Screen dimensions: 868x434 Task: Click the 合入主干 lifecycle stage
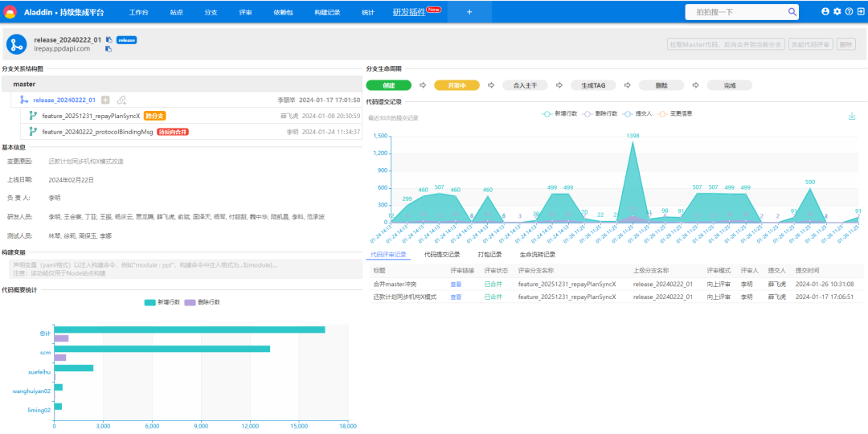tap(525, 85)
